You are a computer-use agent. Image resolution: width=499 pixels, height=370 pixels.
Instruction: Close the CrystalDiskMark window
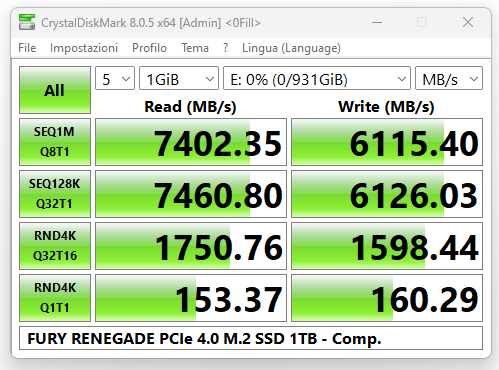point(468,22)
